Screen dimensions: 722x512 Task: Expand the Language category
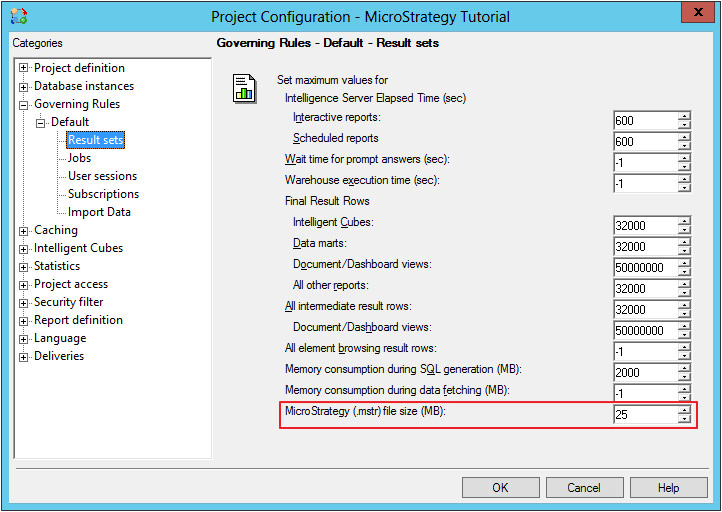click(x=23, y=339)
